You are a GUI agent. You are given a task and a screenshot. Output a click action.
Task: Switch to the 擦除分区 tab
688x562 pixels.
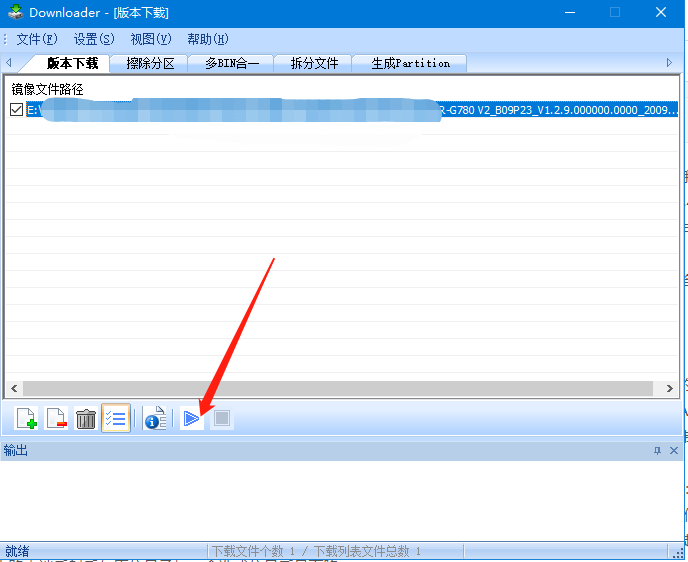tap(150, 63)
